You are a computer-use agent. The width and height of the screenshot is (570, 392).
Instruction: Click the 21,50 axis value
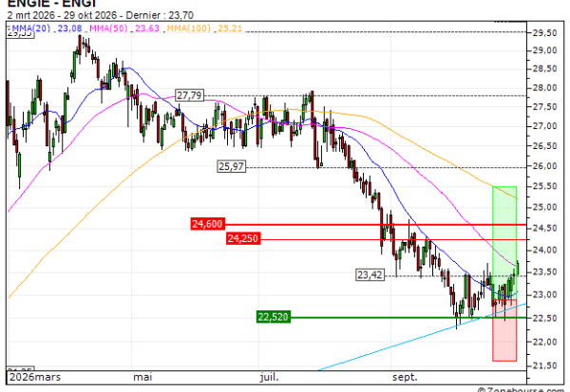545,365
